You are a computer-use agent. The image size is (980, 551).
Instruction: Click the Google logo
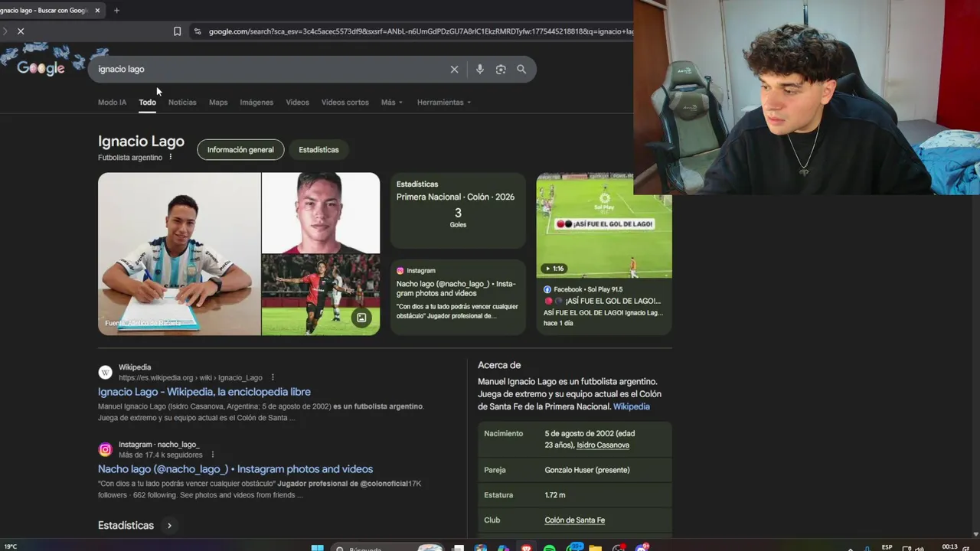click(x=41, y=68)
